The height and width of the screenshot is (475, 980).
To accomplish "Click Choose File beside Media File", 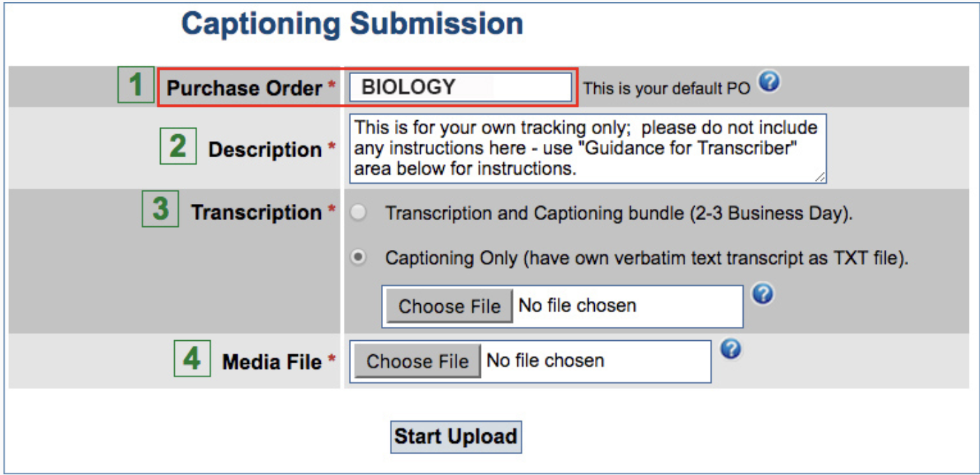I will (x=417, y=360).
